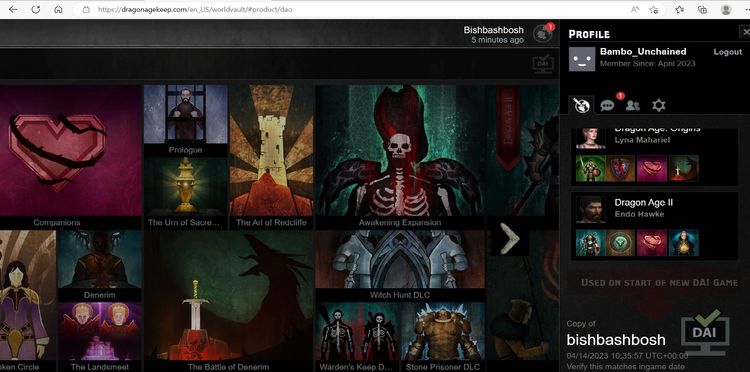Click the candle icon under Lyna Mahariel

(684, 168)
